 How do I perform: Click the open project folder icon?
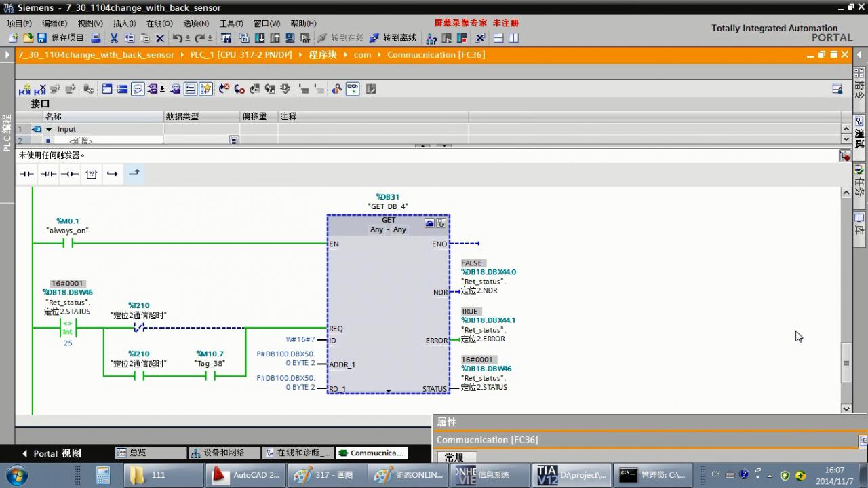[28, 38]
